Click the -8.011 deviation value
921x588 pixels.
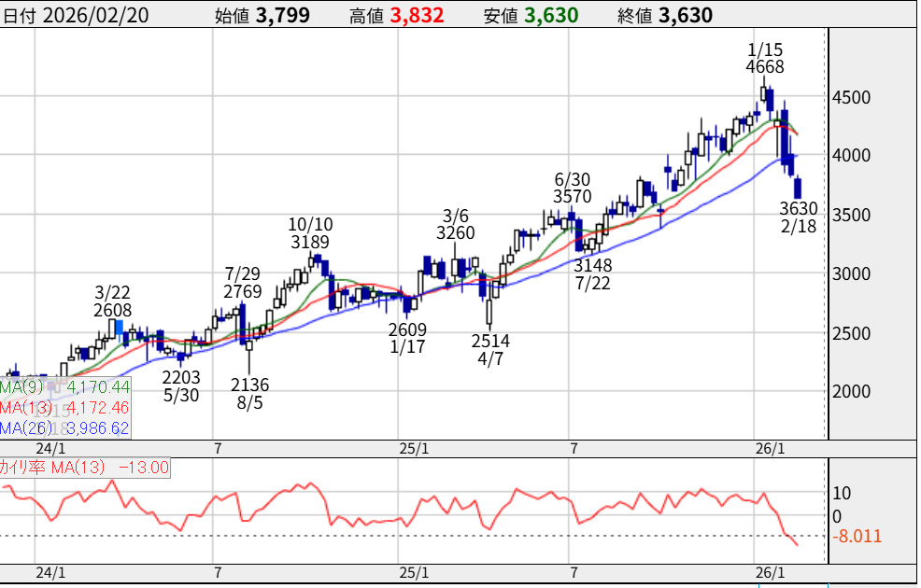tap(857, 537)
